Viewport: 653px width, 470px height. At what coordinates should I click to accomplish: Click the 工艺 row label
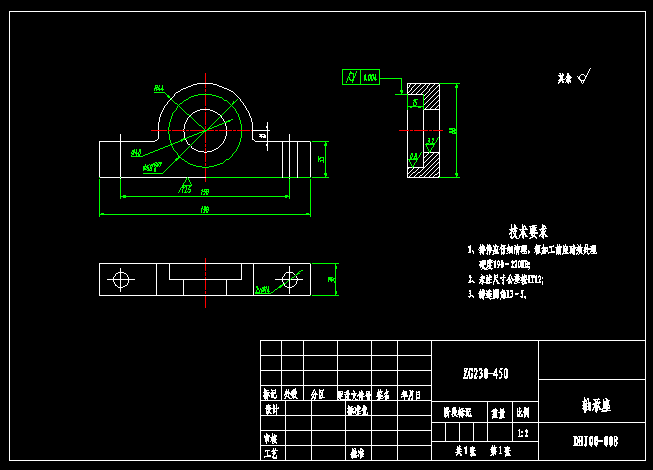pos(270,453)
